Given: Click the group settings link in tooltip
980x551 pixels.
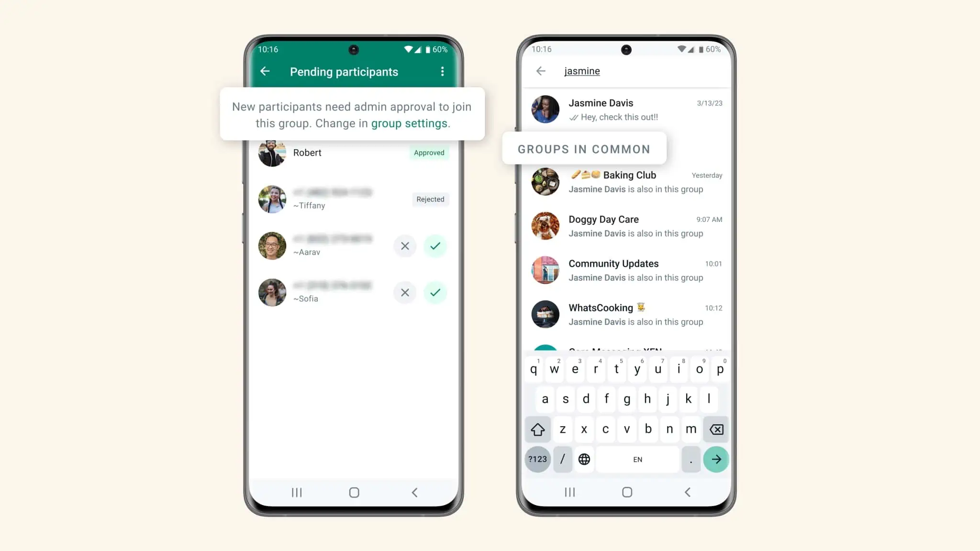Looking at the screenshot, I should pyautogui.click(x=409, y=123).
